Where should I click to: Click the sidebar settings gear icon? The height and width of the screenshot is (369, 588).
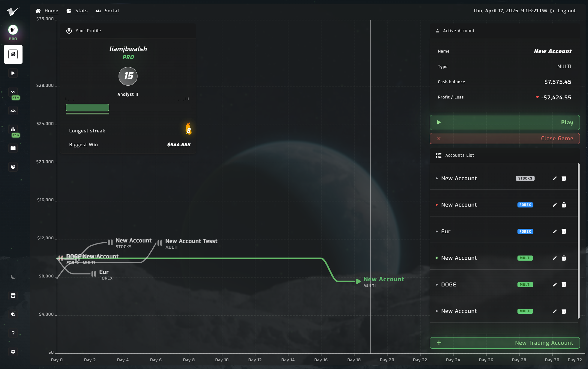tap(13, 352)
